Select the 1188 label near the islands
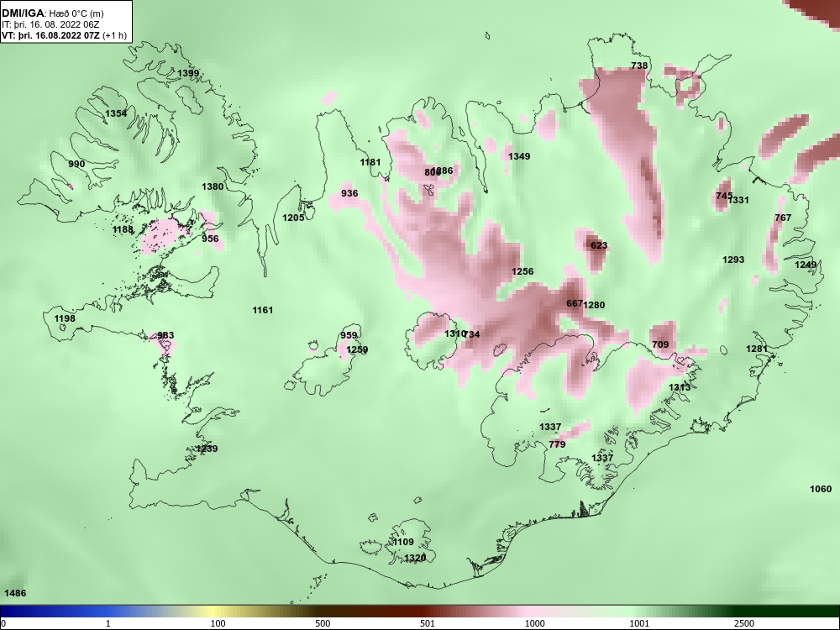840x630 pixels. tap(123, 230)
